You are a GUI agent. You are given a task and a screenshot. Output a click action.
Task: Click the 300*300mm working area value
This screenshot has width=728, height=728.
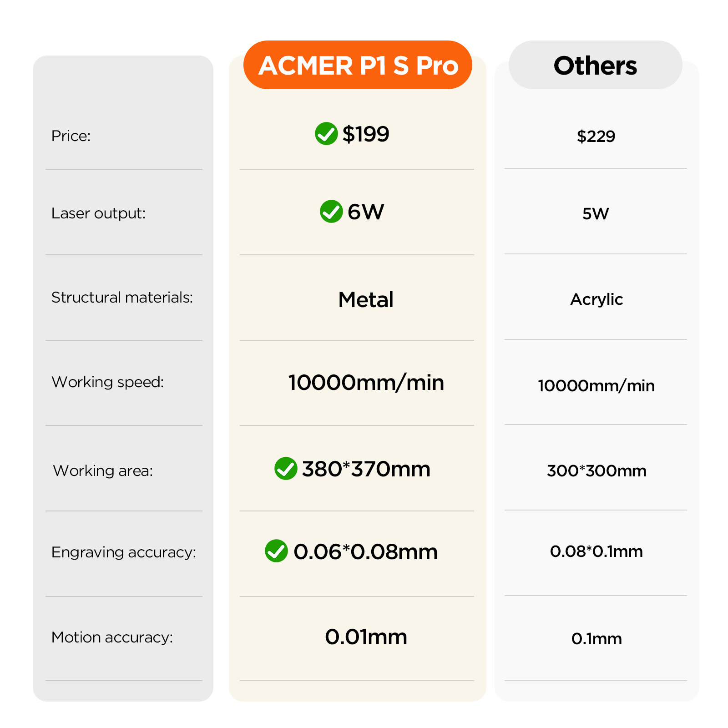click(596, 470)
